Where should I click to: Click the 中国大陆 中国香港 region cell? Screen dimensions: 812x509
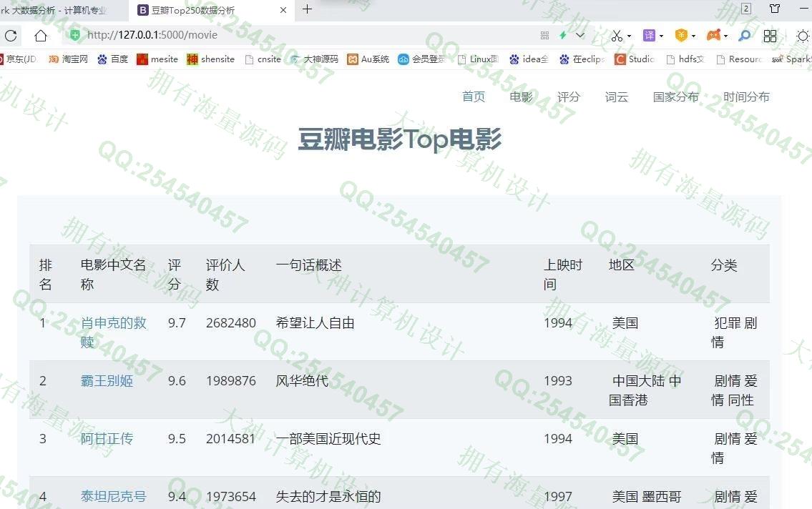[645, 390]
